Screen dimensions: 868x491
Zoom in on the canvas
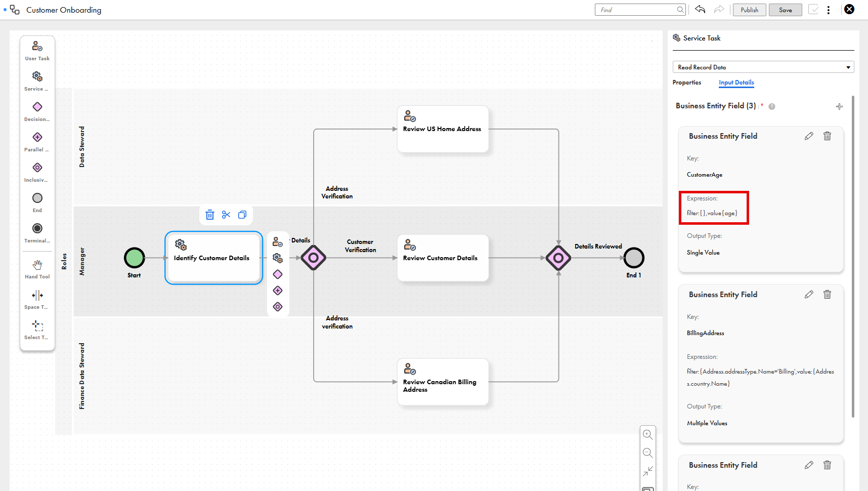pyautogui.click(x=647, y=434)
